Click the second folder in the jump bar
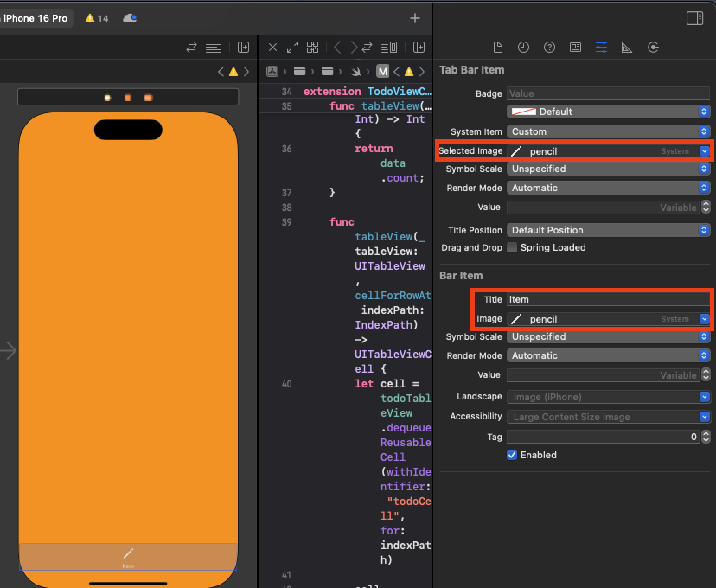The height and width of the screenshot is (588, 716). tap(327, 71)
